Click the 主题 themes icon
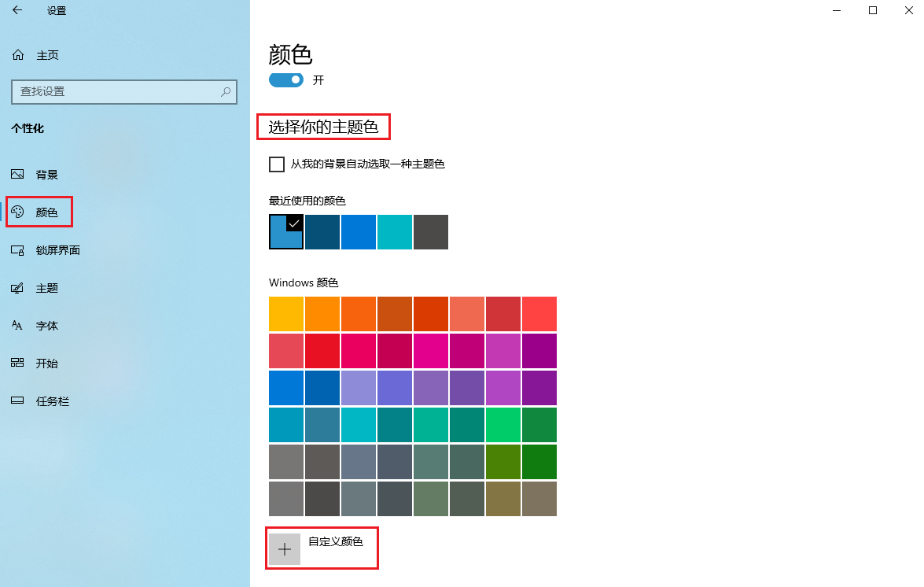Screen dimensions: 924x587 point(19,287)
